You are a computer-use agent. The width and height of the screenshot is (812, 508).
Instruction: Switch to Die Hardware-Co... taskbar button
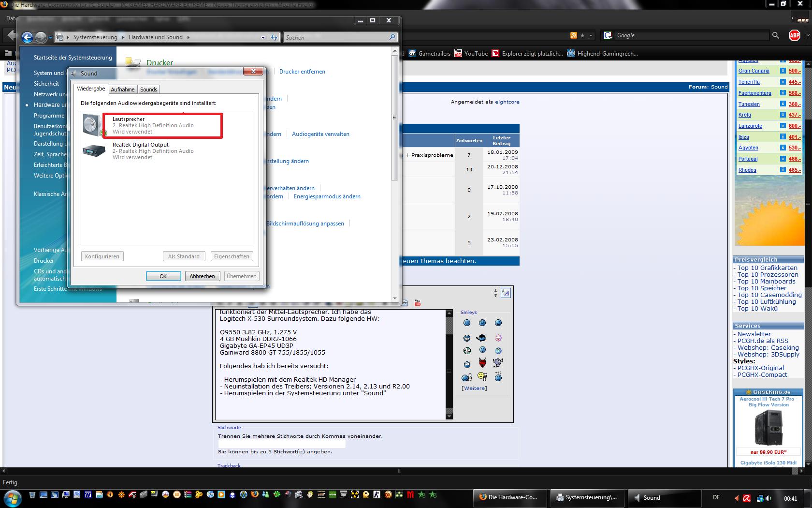click(510, 497)
